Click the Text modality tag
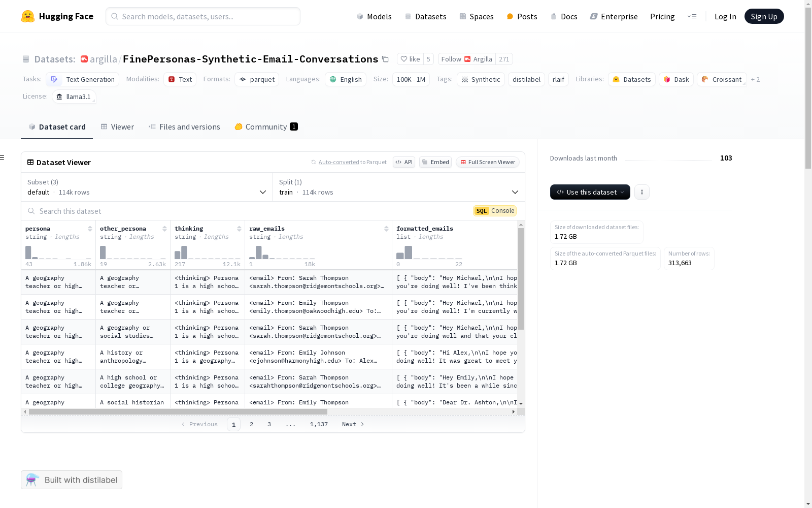 pos(180,79)
